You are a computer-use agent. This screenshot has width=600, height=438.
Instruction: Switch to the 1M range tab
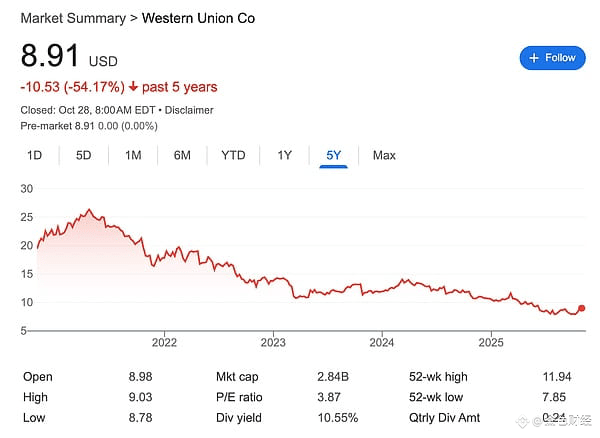pyautogui.click(x=133, y=155)
